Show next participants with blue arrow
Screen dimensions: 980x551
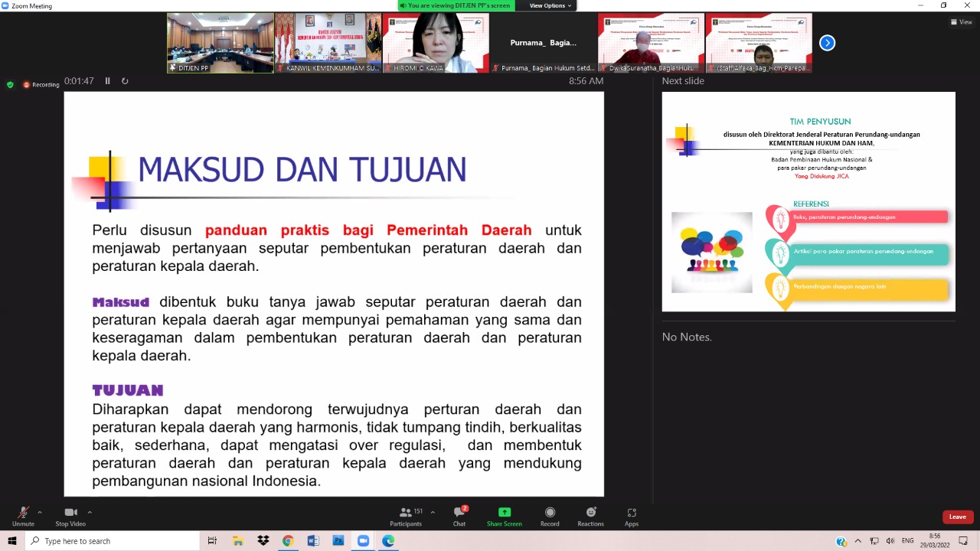coord(827,44)
